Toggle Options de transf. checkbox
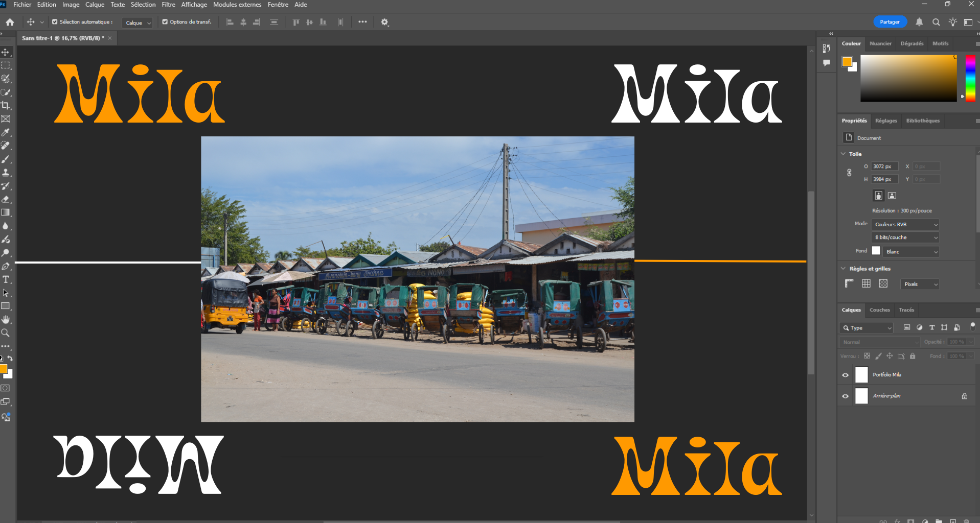This screenshot has width=980, height=523. coord(165,22)
